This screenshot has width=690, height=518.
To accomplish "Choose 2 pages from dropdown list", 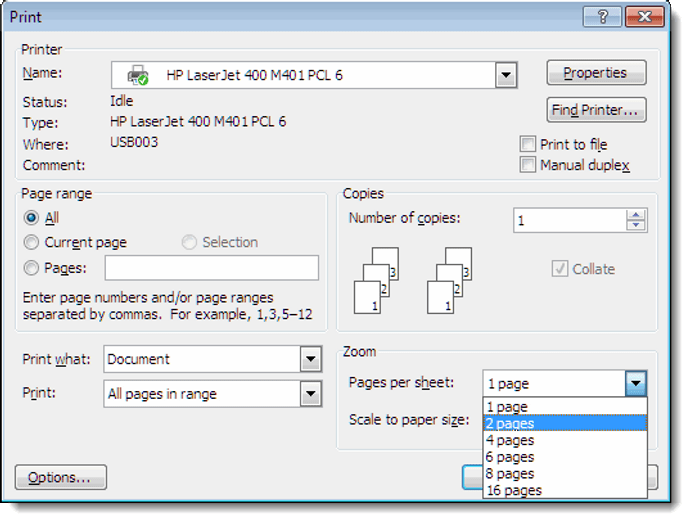I will [565, 423].
